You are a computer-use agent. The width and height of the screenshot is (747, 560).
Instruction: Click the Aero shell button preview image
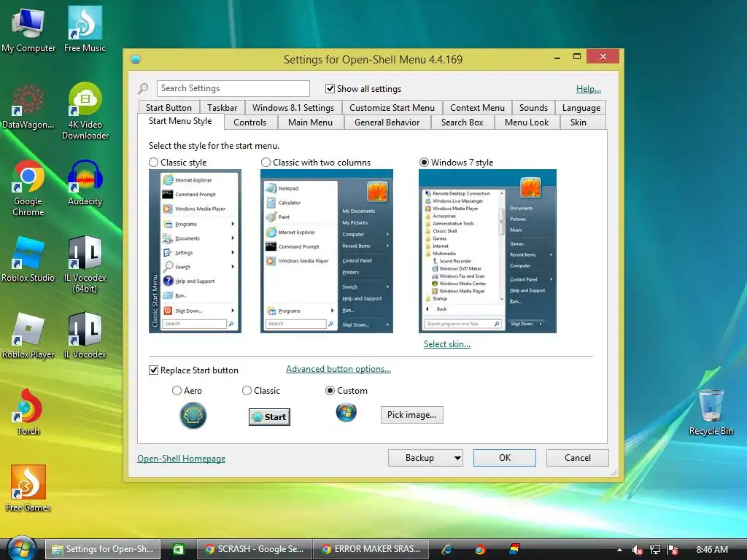point(193,415)
